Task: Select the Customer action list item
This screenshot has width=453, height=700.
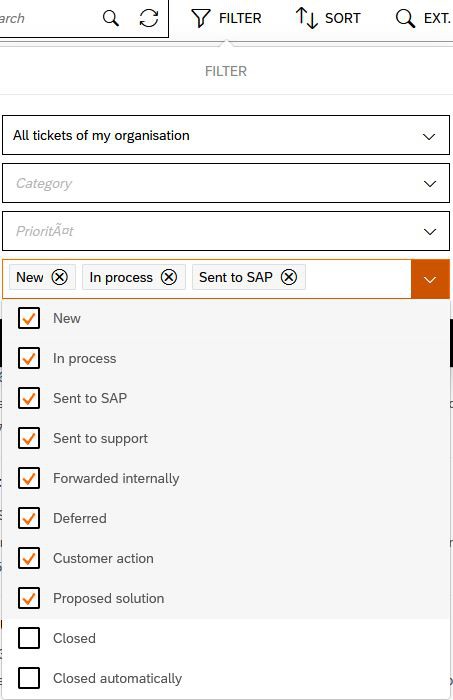Action: click(226, 558)
